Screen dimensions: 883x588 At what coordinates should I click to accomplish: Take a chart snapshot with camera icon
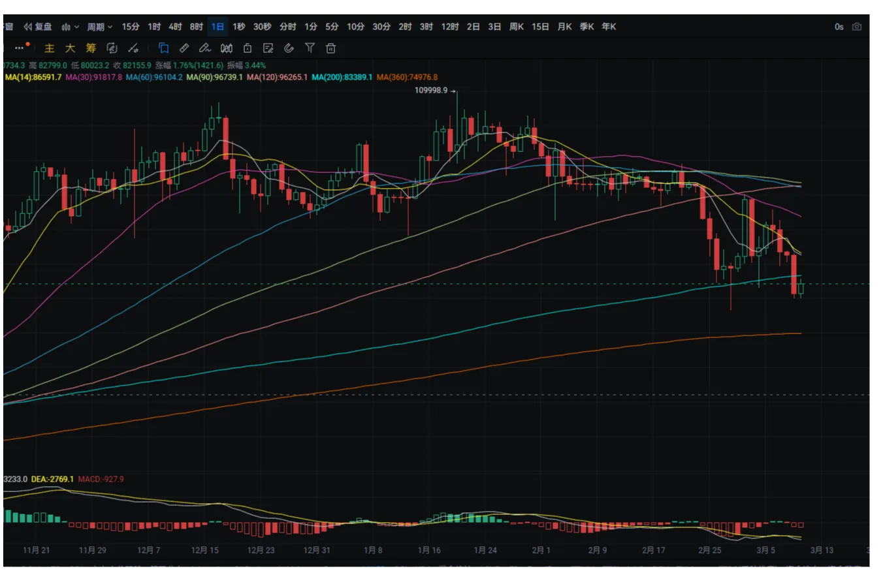coord(857,27)
